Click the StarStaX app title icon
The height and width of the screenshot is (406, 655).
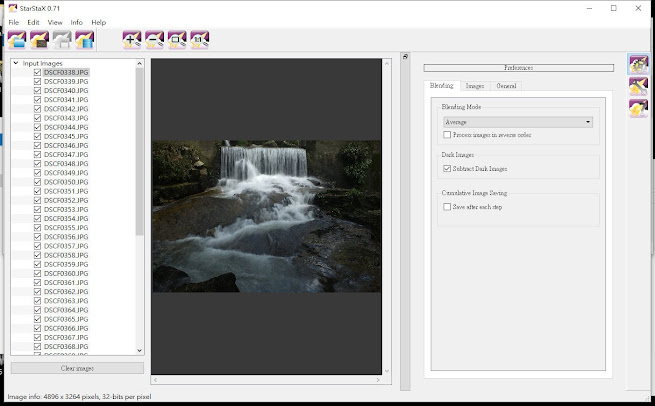(x=13, y=8)
